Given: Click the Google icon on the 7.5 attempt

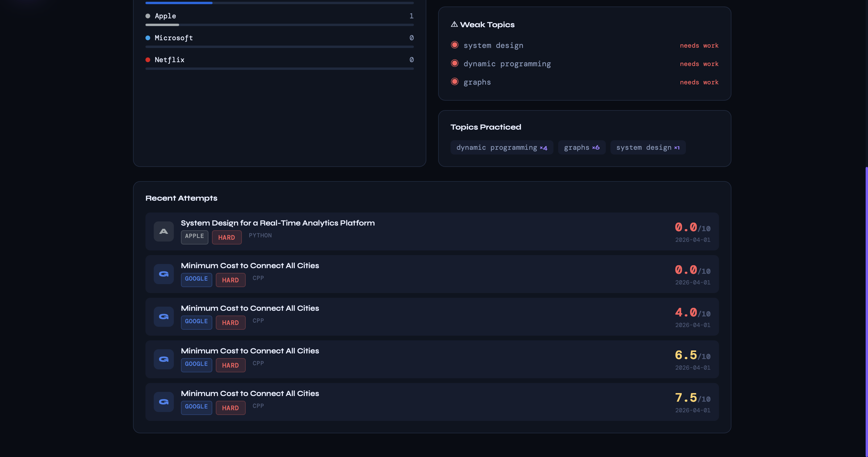Looking at the screenshot, I should [163, 402].
